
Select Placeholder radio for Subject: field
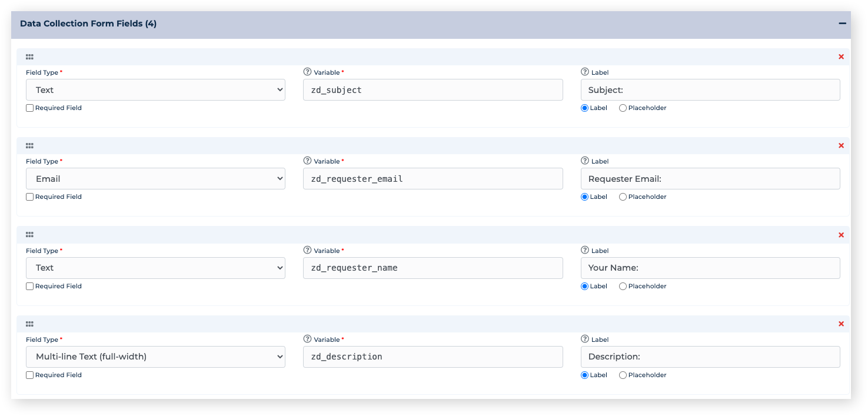pyautogui.click(x=623, y=108)
